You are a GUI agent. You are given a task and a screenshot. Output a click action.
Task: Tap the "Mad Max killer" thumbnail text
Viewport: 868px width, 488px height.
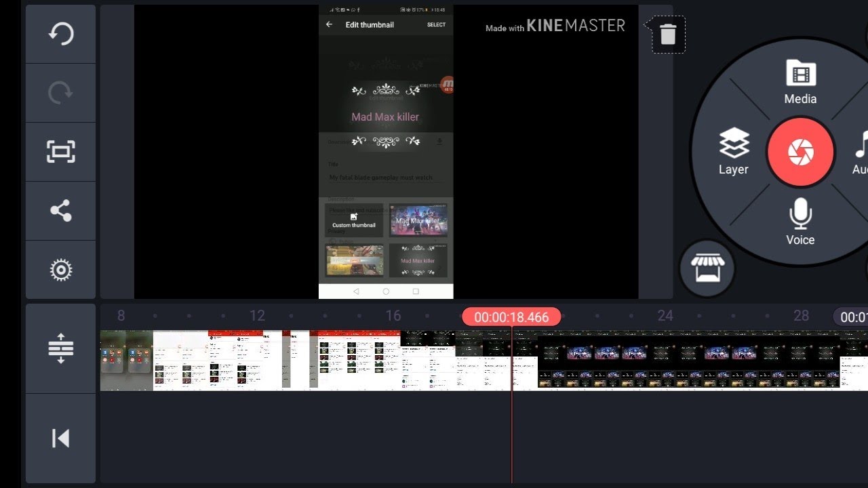[x=385, y=117]
